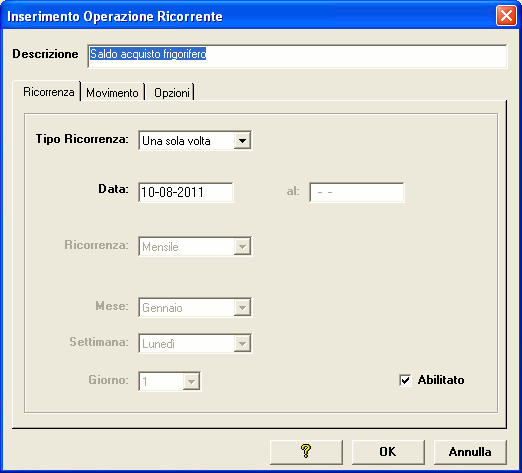
Task: Click the Annulla button
Action: (470, 452)
